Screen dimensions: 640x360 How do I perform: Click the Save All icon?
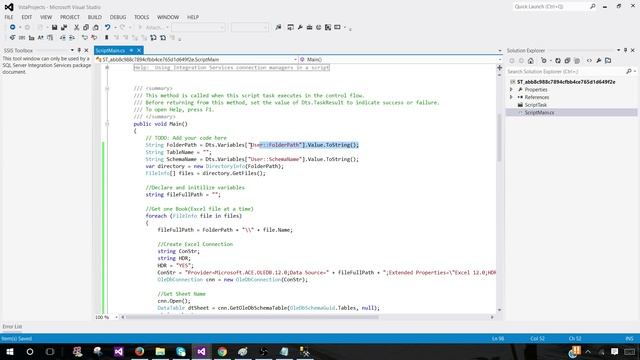coord(64,27)
